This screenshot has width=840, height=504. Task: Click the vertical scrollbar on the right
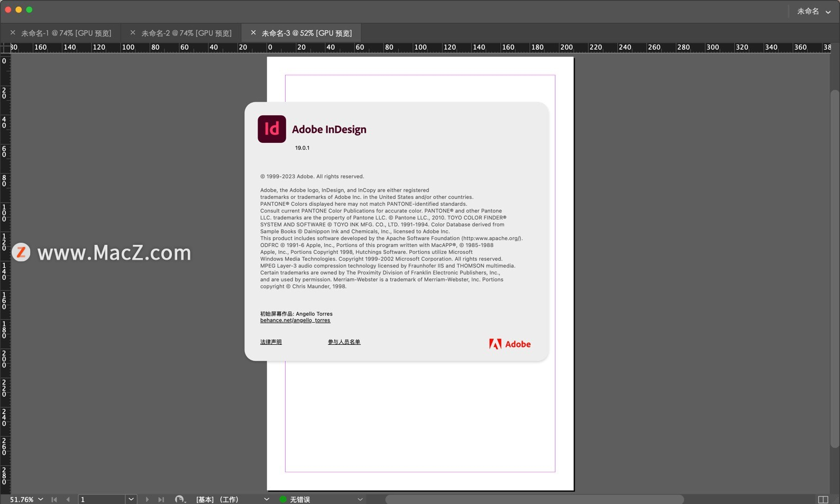coord(835,269)
